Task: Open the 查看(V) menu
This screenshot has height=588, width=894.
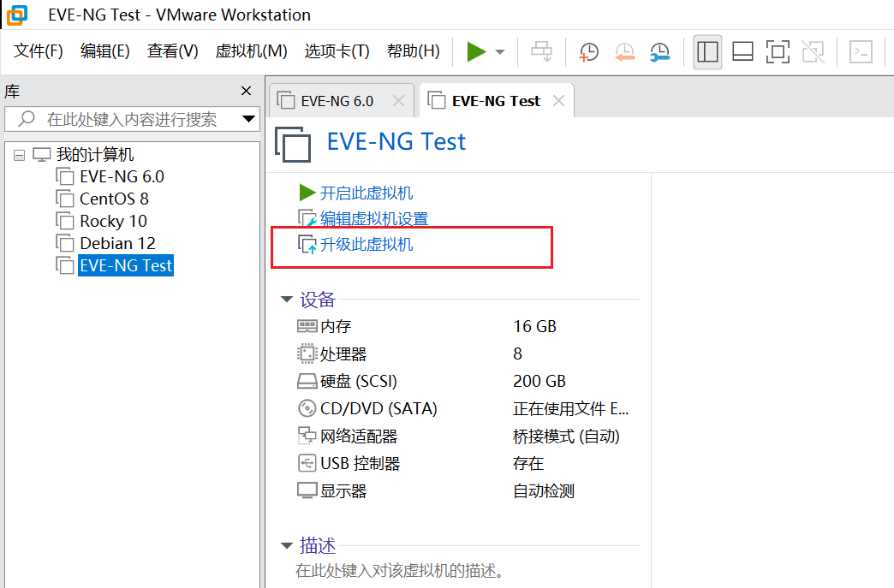Action: 173,51
